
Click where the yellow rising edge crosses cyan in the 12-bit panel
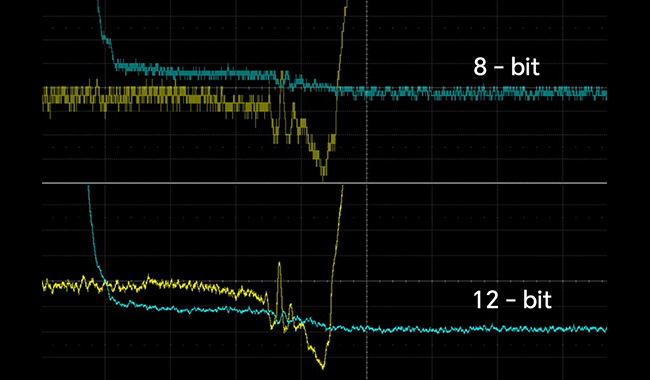330,328
